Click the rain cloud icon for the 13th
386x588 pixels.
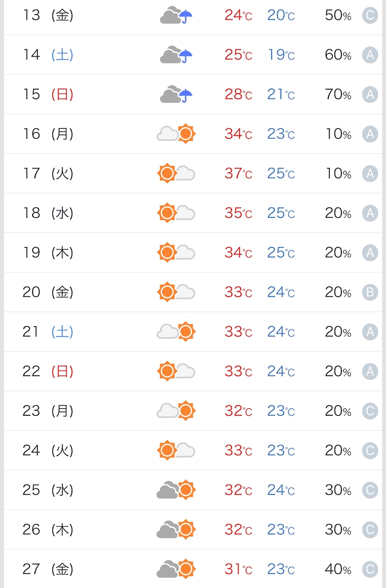tap(176, 16)
